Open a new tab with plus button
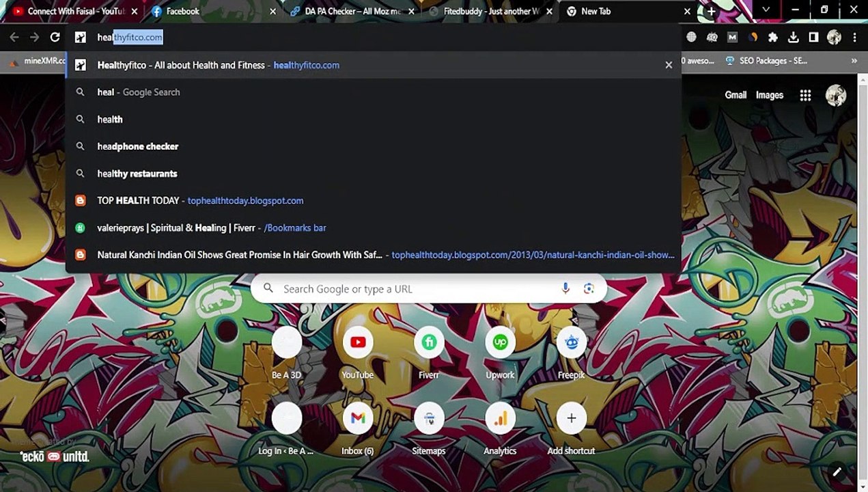 [x=711, y=12]
